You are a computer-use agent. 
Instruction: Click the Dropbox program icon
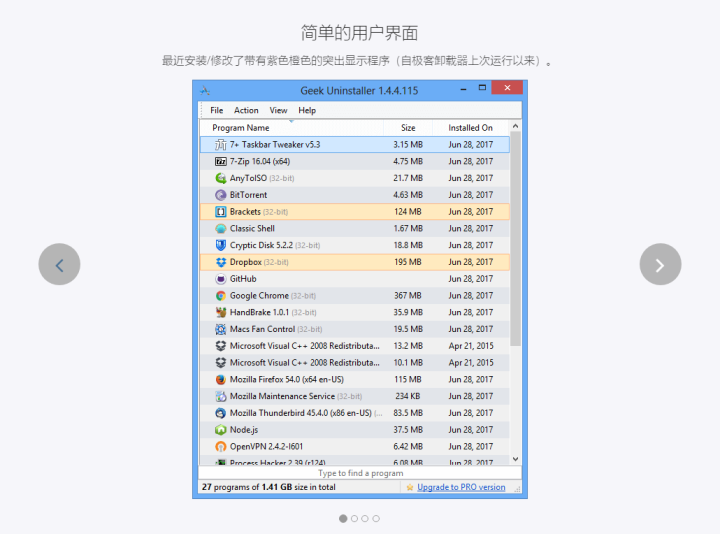click(221, 262)
